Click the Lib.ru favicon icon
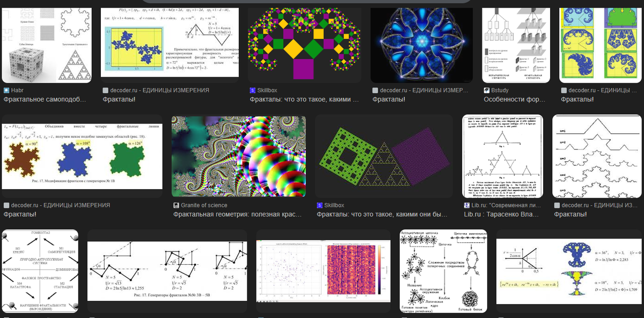 467,205
